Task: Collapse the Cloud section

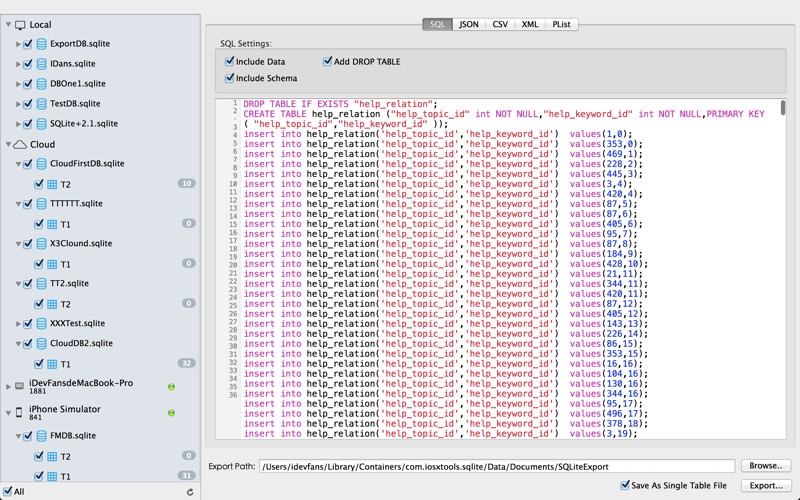Action: point(8,144)
